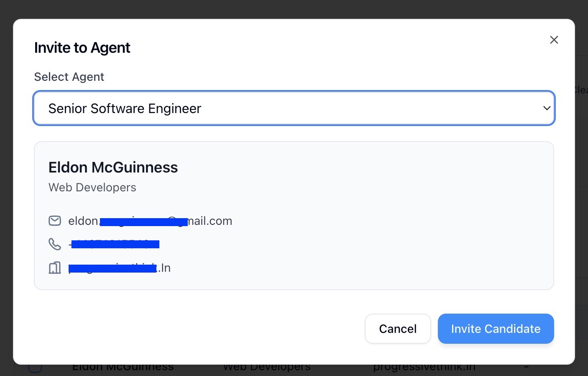The height and width of the screenshot is (376, 588).
Task: Click the phone handset icon
Action: point(55,244)
